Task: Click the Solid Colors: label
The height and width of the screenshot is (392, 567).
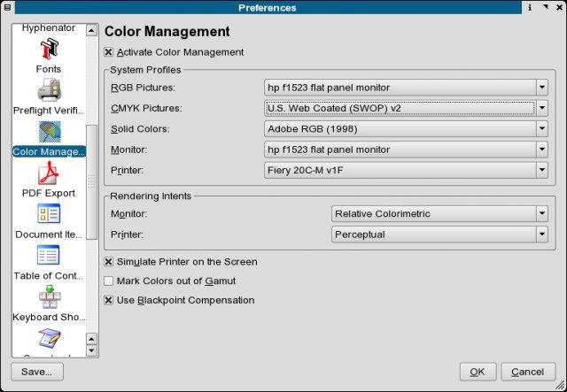Action: (x=140, y=129)
